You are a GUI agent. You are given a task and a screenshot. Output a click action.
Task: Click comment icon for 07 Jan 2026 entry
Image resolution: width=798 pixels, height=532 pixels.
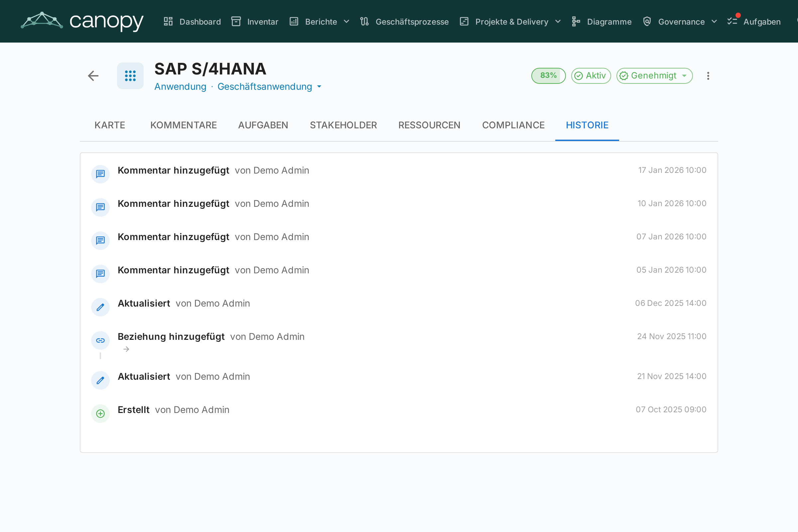click(x=100, y=240)
